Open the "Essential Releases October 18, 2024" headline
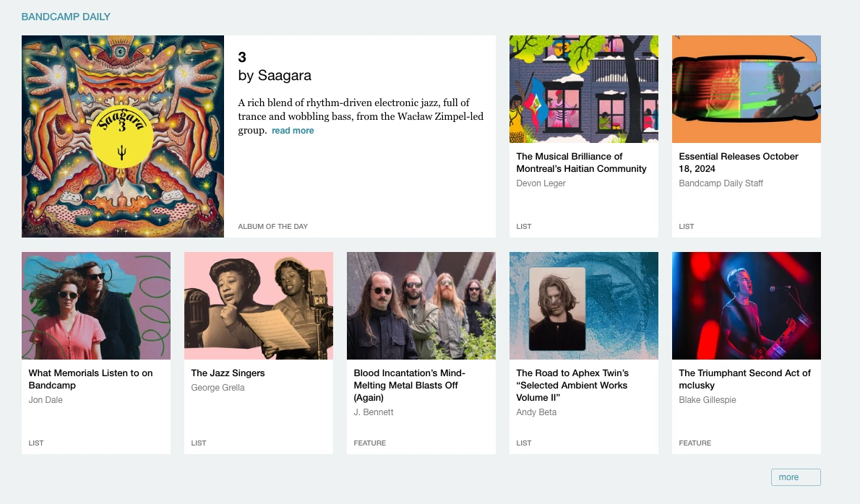This screenshot has height=504, width=860. [739, 162]
